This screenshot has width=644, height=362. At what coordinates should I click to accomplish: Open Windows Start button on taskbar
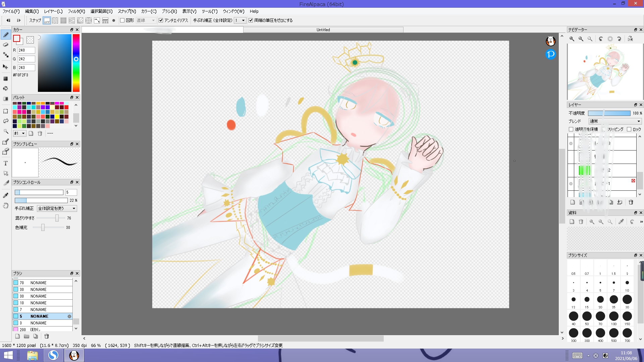point(8,355)
